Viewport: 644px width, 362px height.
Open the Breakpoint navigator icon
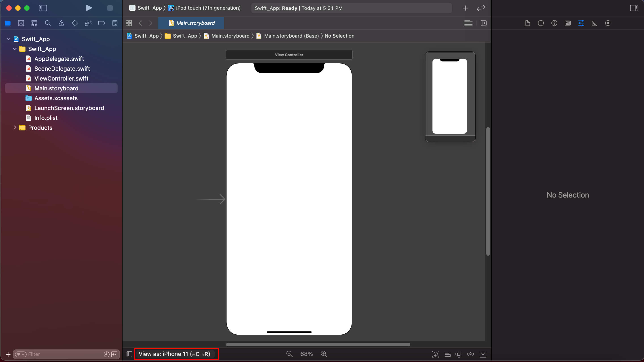pyautogui.click(x=101, y=23)
